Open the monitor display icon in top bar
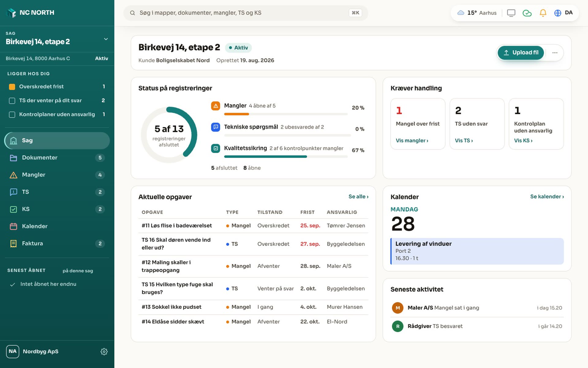The width and height of the screenshot is (588, 368). click(511, 13)
